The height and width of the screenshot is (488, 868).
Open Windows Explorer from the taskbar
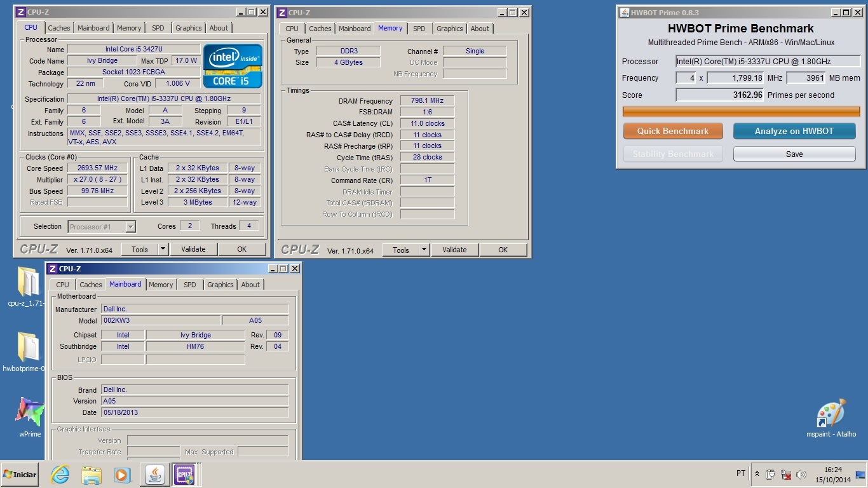92,475
